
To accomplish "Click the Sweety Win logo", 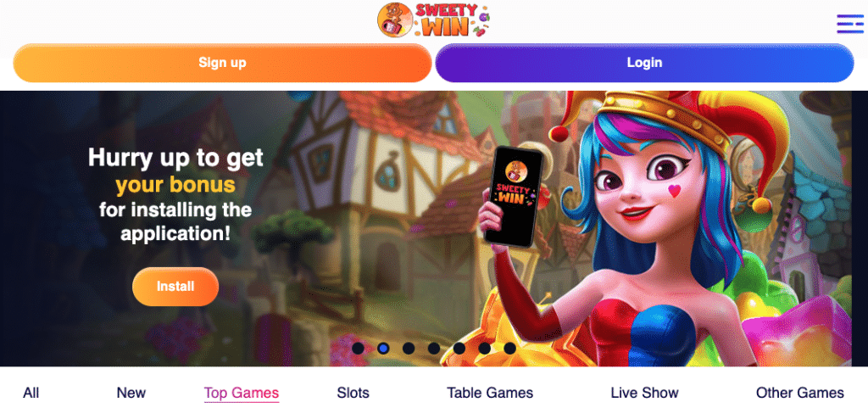I will click(x=434, y=20).
